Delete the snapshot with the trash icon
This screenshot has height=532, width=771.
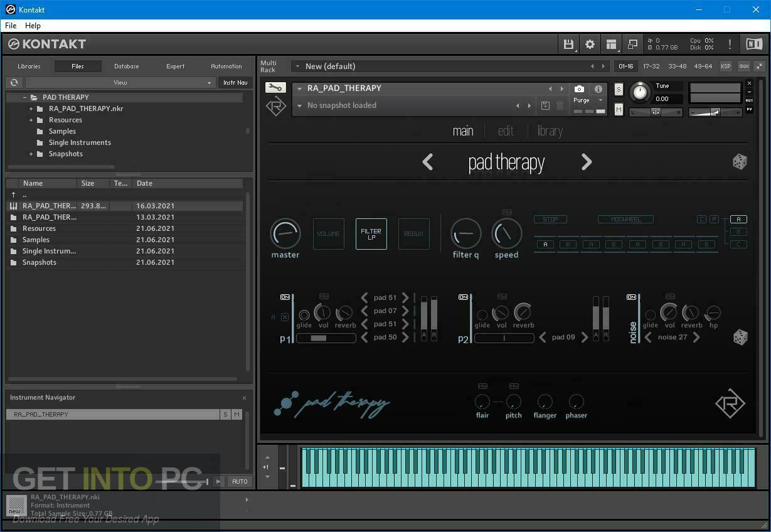560,105
